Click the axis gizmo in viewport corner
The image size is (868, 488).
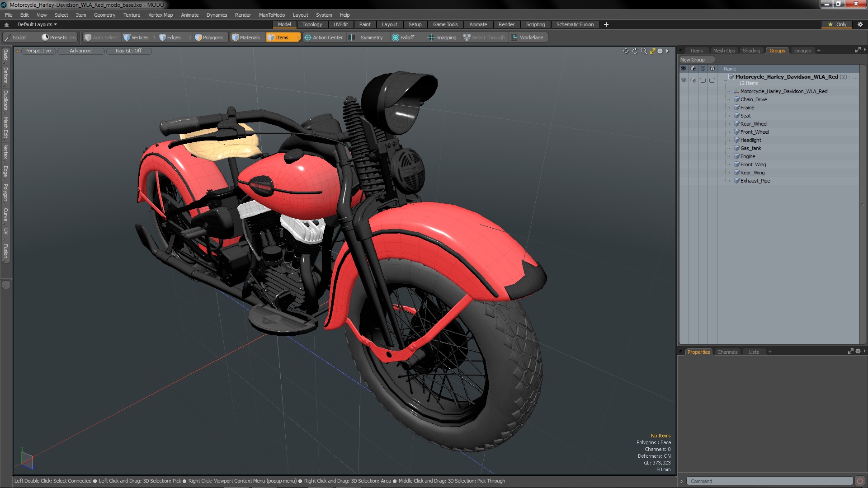point(27,460)
